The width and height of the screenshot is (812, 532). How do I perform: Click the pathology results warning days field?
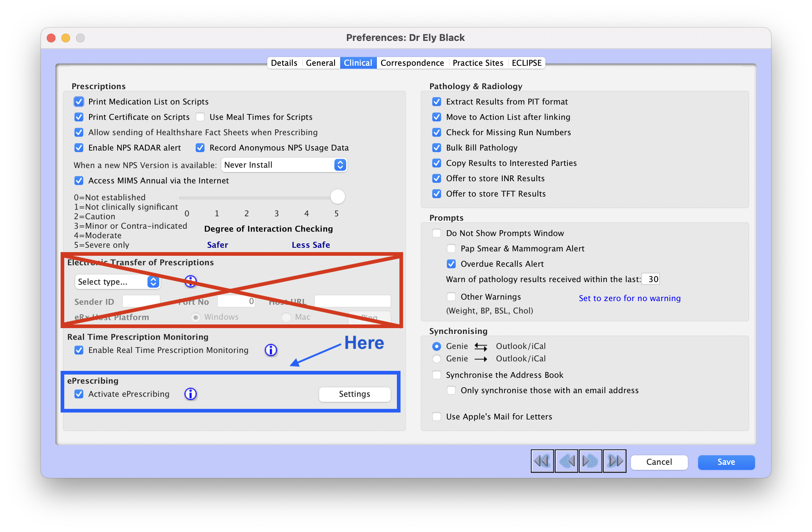[650, 279]
